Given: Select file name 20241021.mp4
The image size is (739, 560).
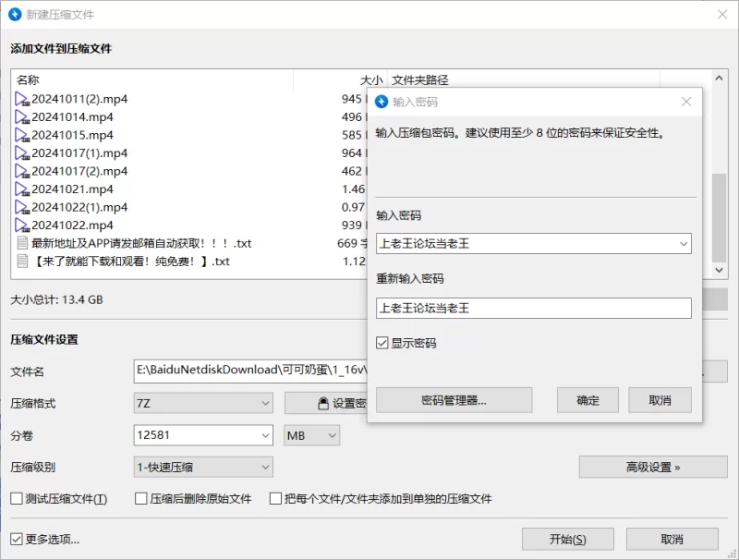Looking at the screenshot, I should point(73,189).
